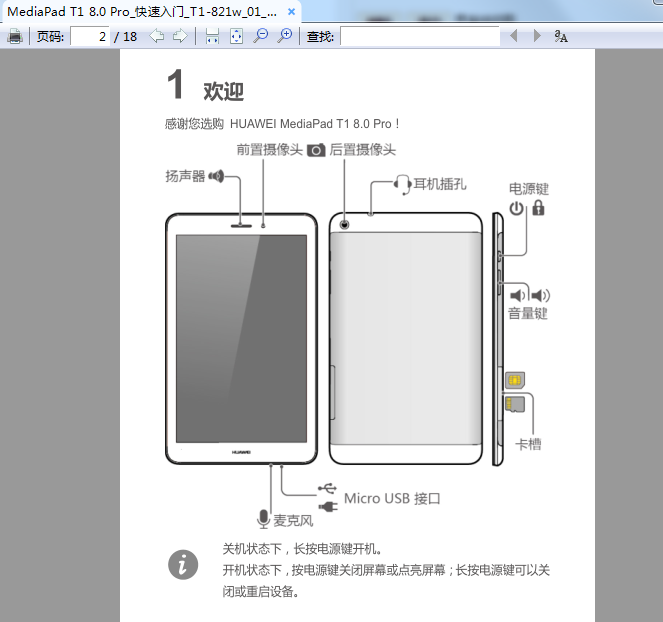
Task: Click the 关机状态下 instruction line
Action: point(302,549)
